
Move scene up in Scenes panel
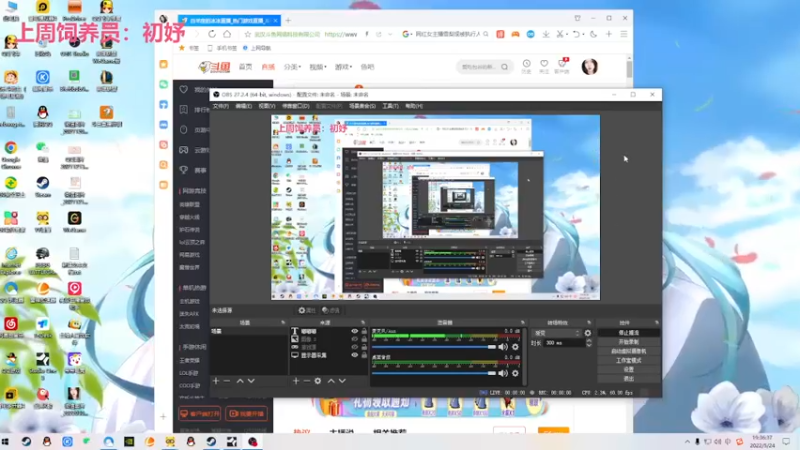pos(240,381)
